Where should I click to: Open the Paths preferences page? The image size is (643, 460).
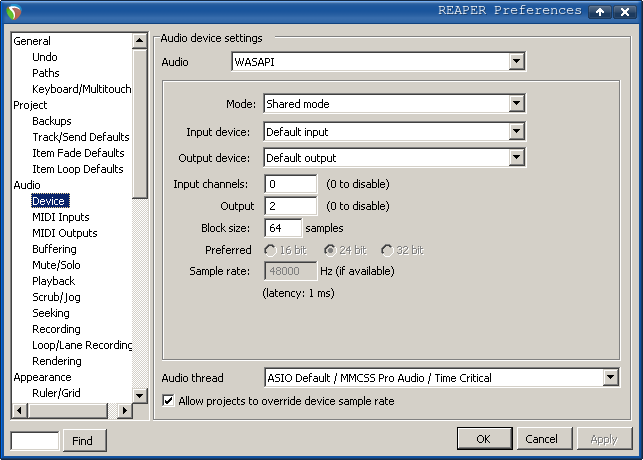pyautogui.click(x=46, y=73)
